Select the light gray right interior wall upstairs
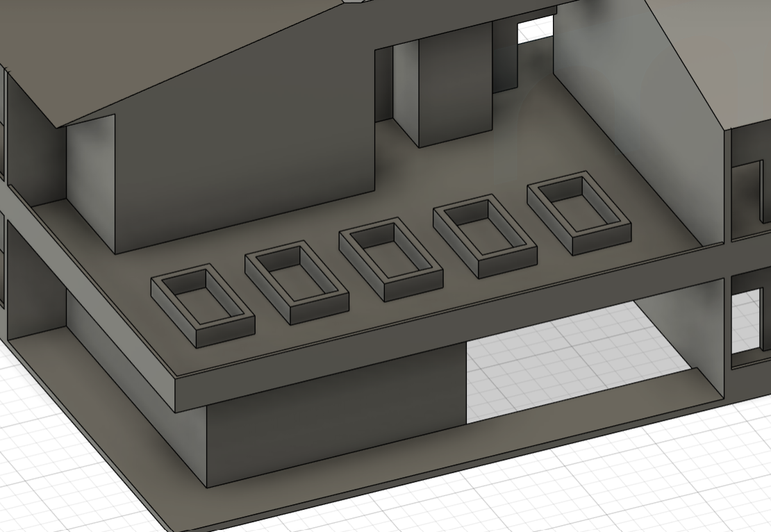771x532 pixels. 639,123
